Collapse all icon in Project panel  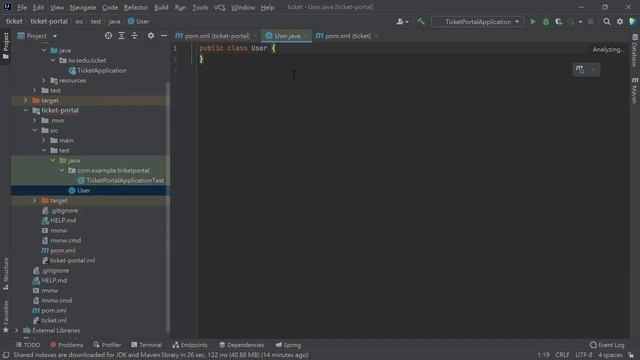tap(134, 36)
